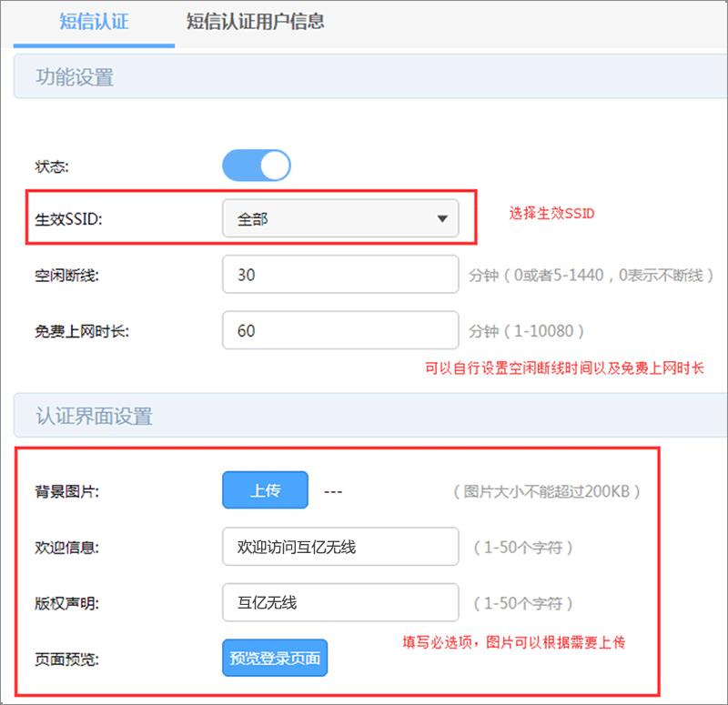
Task: Click the red note 选择生效SSID
Action: [549, 214]
